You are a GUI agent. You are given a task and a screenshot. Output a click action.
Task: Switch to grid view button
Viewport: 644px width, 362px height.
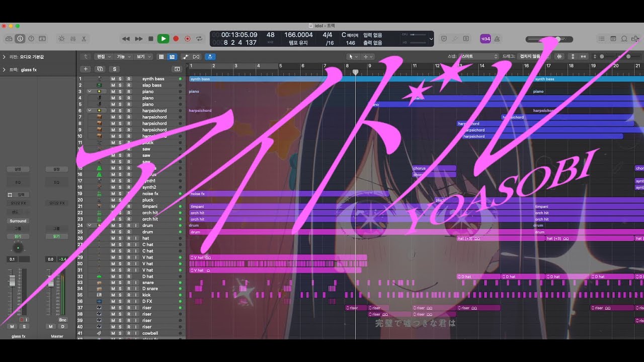(x=162, y=57)
